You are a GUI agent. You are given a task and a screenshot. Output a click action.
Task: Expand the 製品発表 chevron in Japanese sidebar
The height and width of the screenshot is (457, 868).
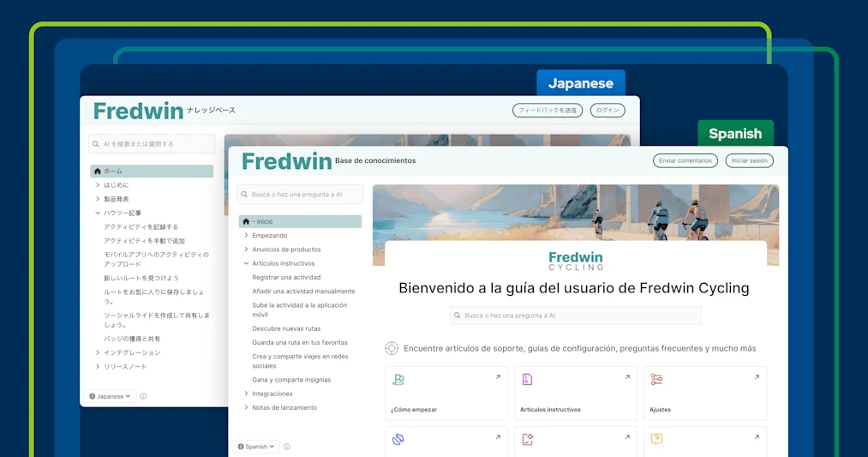pyautogui.click(x=98, y=199)
